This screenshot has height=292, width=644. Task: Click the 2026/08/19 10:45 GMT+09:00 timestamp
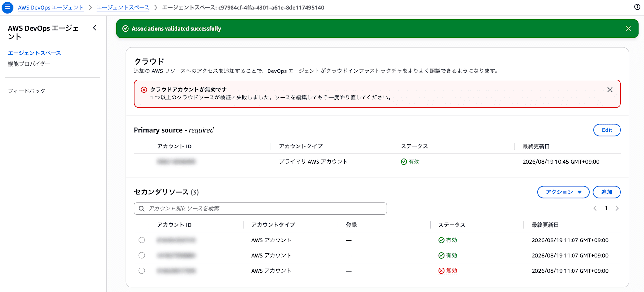[x=561, y=162]
